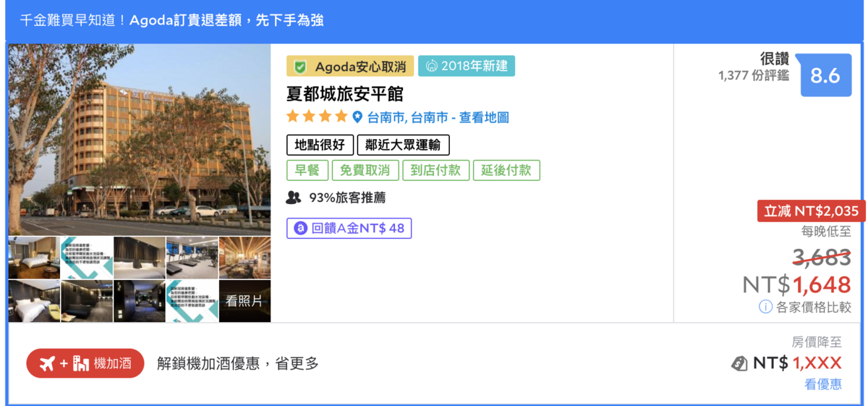Click the price tag icon near NT$ 1,XXX

point(739,363)
